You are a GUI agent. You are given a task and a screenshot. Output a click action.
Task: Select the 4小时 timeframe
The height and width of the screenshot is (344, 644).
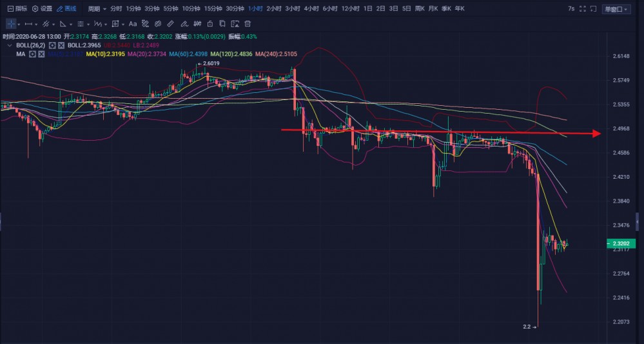[311, 9]
